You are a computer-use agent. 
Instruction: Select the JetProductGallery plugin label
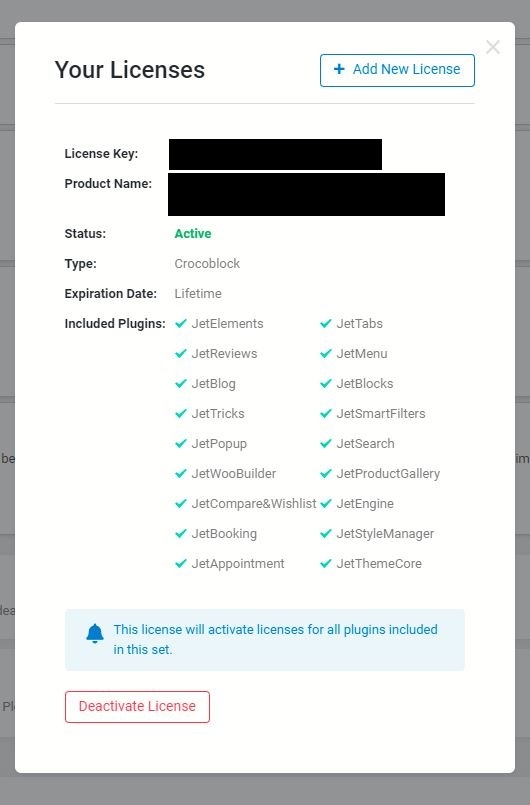[x=388, y=474]
